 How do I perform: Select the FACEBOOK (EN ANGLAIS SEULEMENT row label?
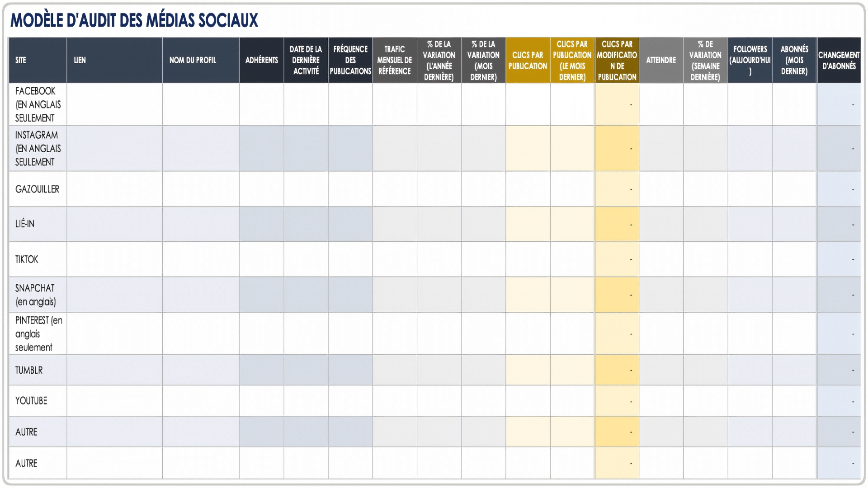pyautogui.click(x=38, y=104)
